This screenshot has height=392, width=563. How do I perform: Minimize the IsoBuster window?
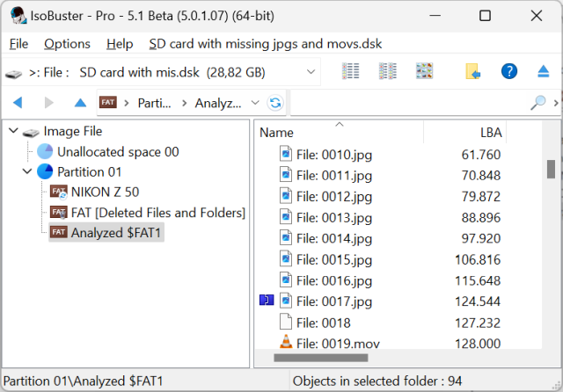pos(435,16)
